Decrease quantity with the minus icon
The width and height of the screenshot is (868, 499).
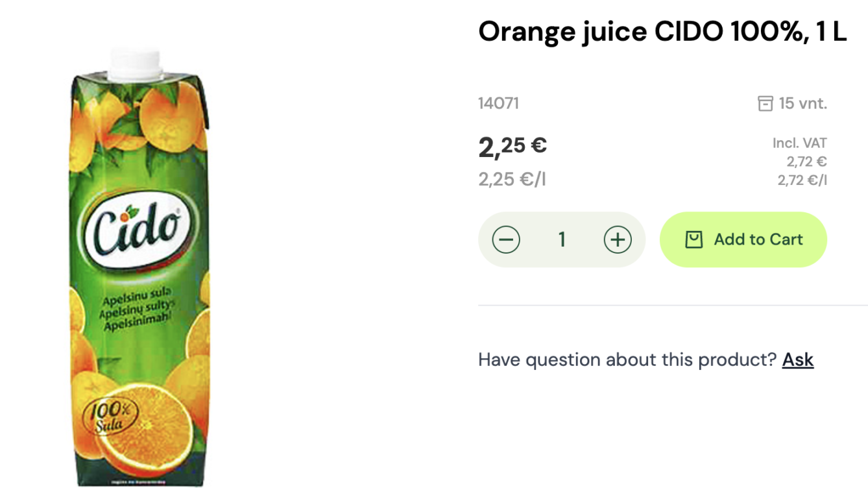tap(506, 239)
